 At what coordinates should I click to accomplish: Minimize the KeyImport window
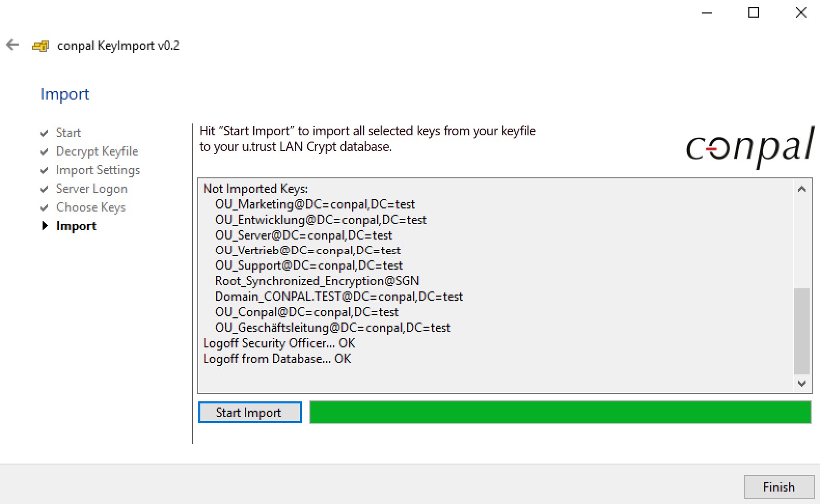point(707,13)
